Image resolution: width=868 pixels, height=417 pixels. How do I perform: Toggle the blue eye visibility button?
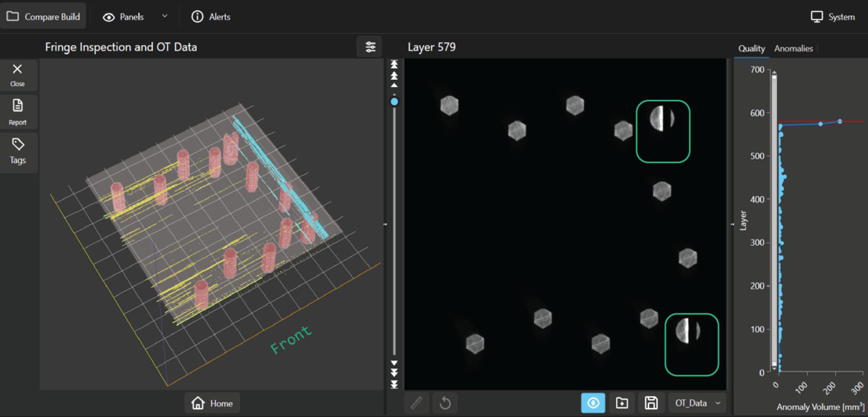(x=593, y=403)
